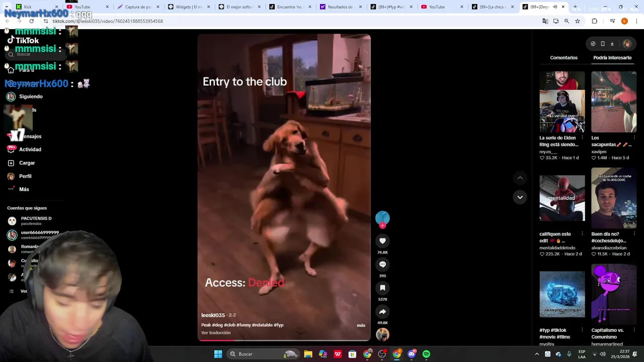Open profile avatar in top-right pill
Viewport: 644px width, 362px height.
point(626,44)
